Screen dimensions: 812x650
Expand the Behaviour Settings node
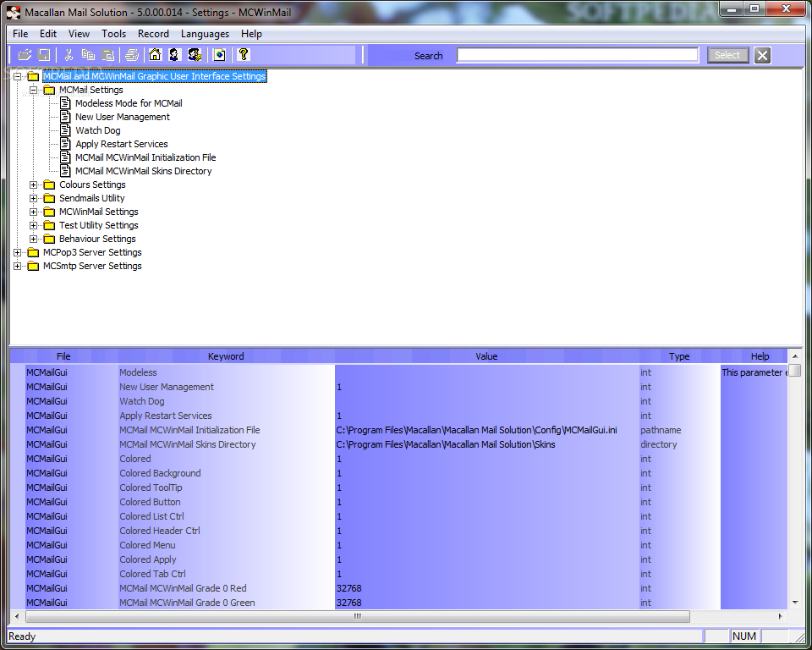(x=34, y=239)
